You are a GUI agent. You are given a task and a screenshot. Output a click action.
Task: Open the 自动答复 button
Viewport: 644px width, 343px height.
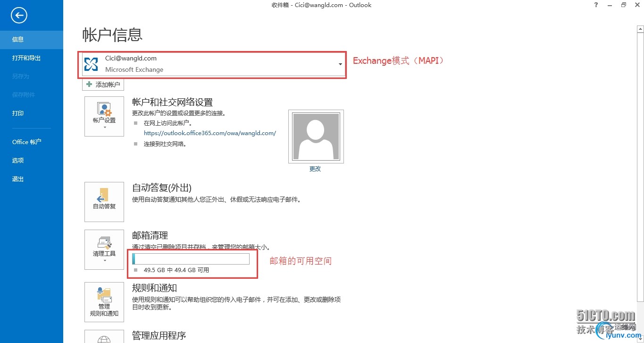coord(104,202)
